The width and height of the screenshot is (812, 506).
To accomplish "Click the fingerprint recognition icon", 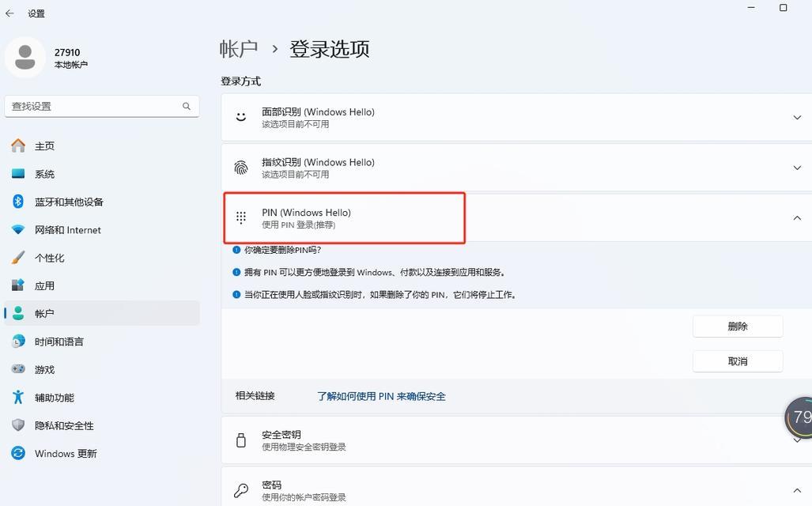I will pos(241,168).
